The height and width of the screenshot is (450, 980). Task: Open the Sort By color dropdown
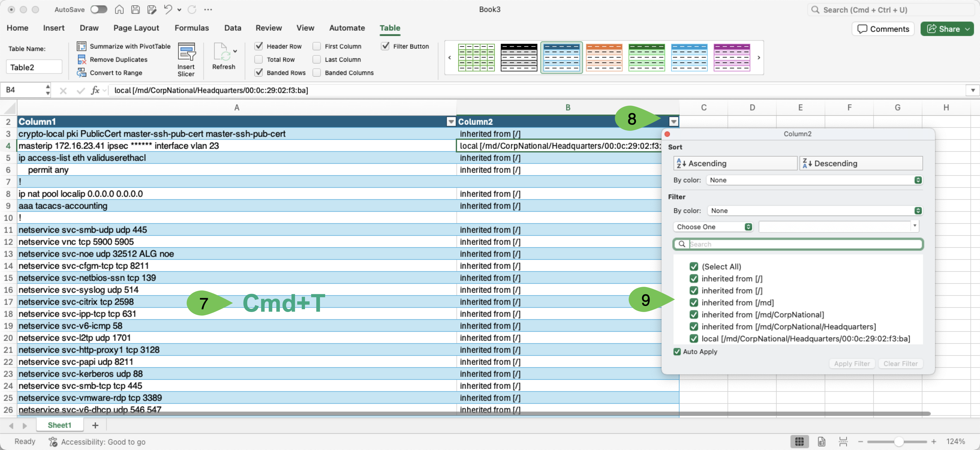[814, 180]
